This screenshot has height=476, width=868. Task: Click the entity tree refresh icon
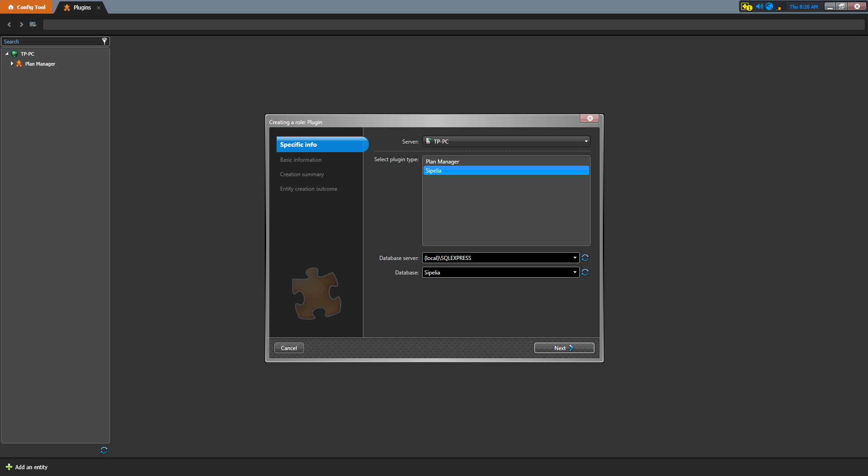pyautogui.click(x=104, y=450)
